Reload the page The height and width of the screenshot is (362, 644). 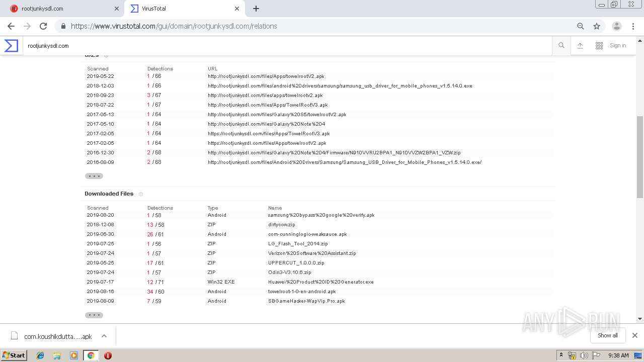[43, 26]
